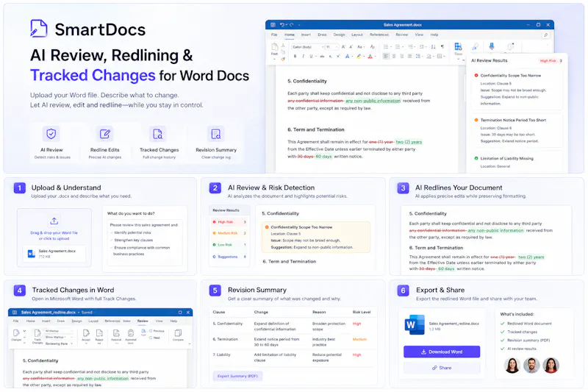Image resolution: width=588 pixels, height=392 pixels.
Task: Open View tab in Sales Agreement_redline.docx window
Action: (x=159, y=321)
